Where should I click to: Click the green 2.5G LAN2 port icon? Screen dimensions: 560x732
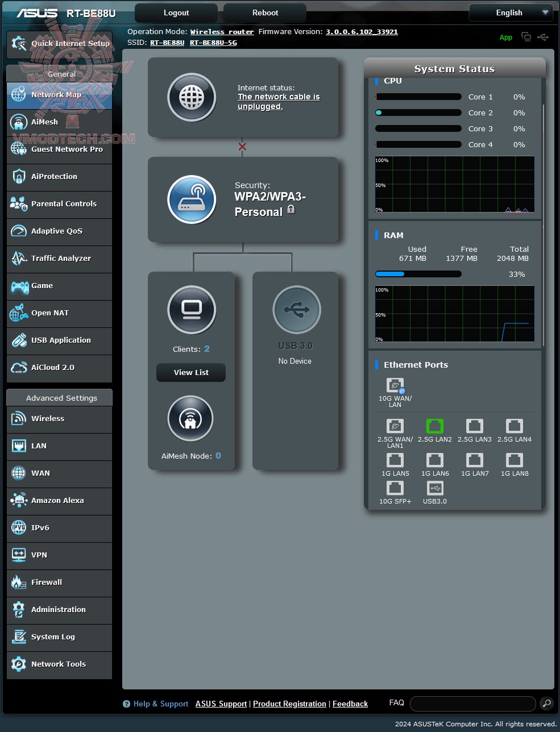point(435,426)
